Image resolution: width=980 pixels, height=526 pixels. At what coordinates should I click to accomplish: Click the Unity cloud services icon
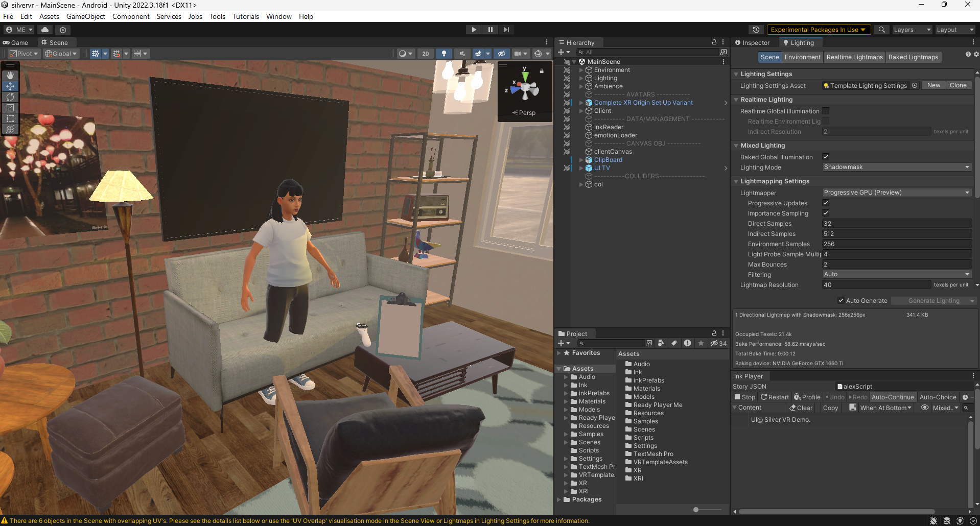pyautogui.click(x=45, y=30)
